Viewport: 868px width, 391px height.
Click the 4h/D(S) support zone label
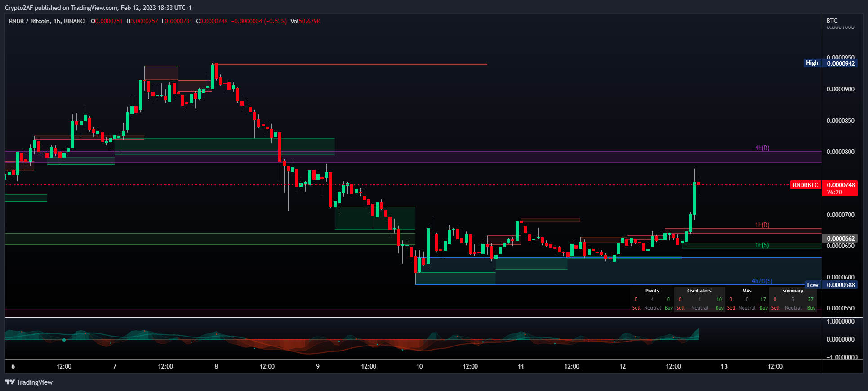point(762,281)
